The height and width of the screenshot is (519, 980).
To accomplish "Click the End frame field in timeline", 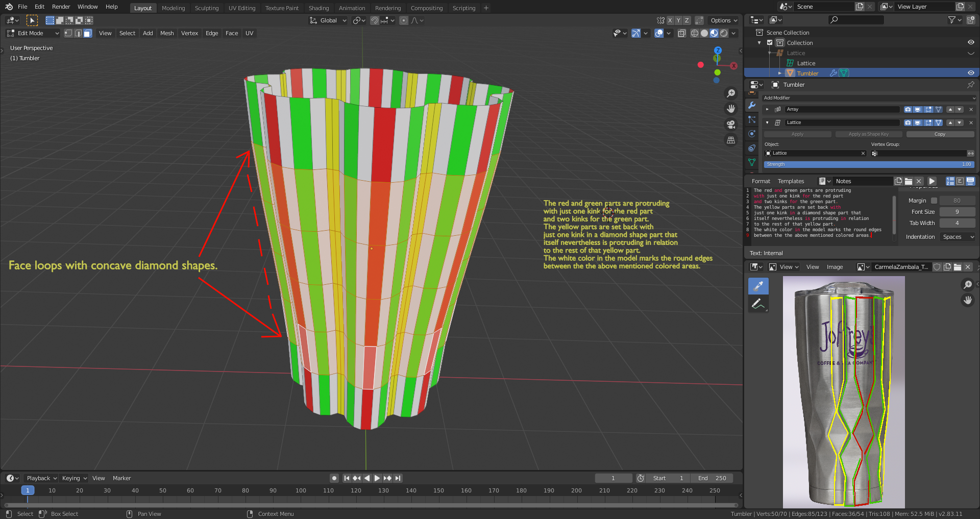I will click(712, 478).
